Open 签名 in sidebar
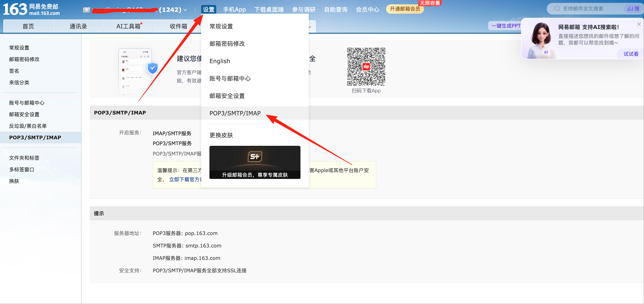Screen dimensions: 644x304 [14, 71]
